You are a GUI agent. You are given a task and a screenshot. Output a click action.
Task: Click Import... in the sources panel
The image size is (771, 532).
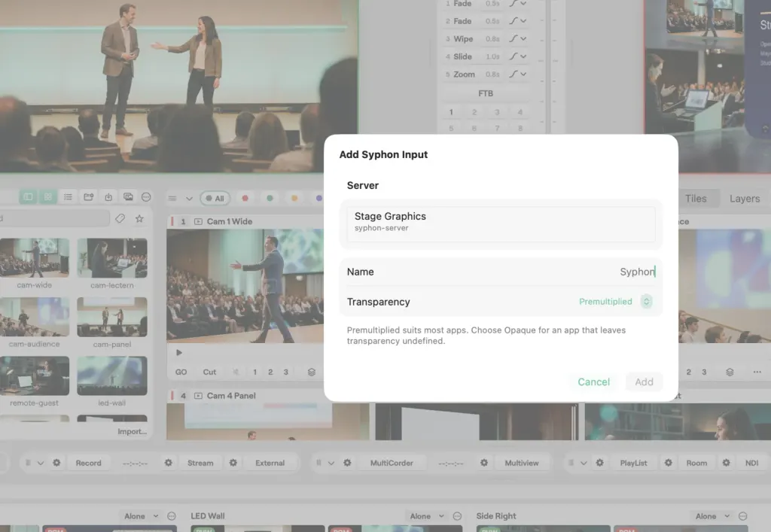pos(132,431)
